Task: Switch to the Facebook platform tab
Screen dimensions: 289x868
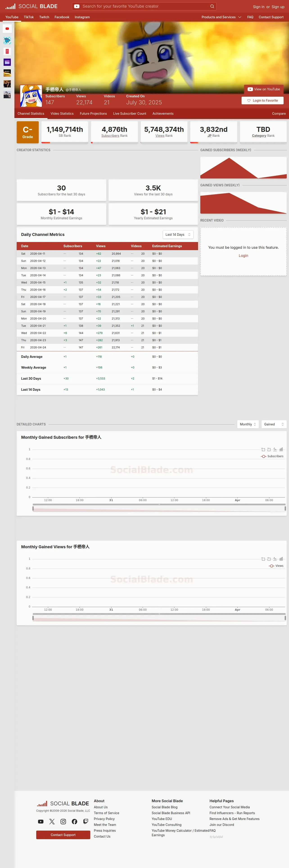Action: click(62, 17)
